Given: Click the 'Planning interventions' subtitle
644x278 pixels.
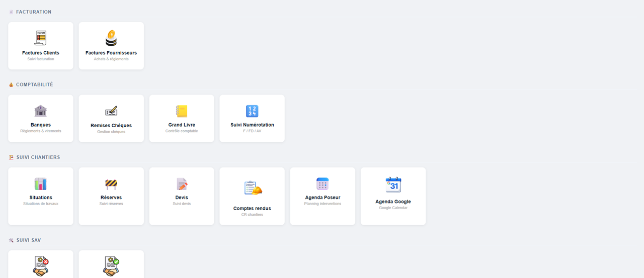Looking at the screenshot, I should 323,204.
